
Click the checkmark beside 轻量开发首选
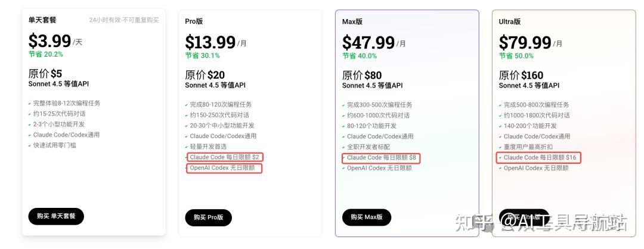187,147
